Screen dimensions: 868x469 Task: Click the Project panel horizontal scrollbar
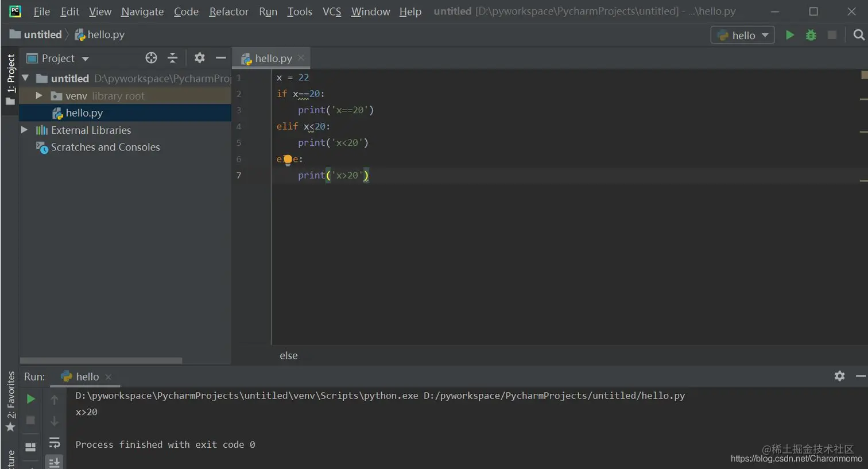tap(101, 361)
